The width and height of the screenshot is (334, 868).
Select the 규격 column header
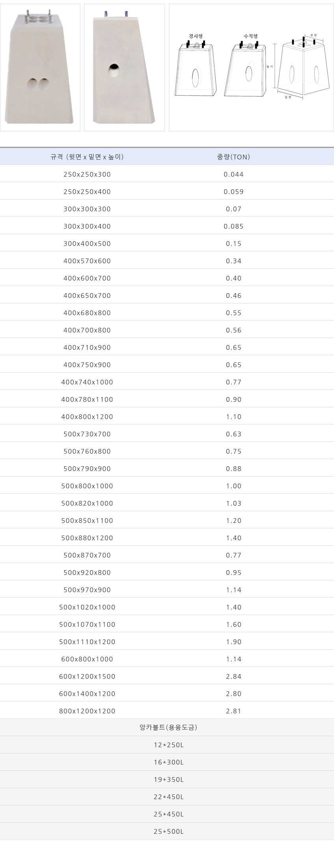(87, 157)
